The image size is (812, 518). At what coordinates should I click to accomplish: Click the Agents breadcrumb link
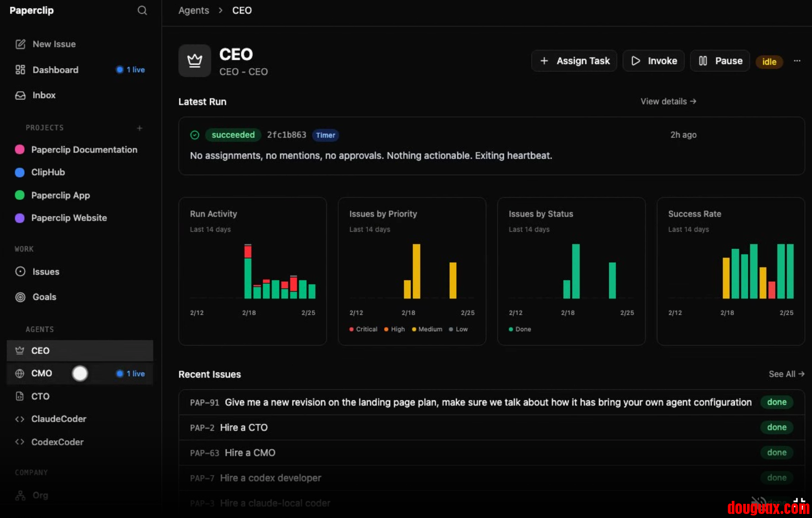[x=194, y=11]
